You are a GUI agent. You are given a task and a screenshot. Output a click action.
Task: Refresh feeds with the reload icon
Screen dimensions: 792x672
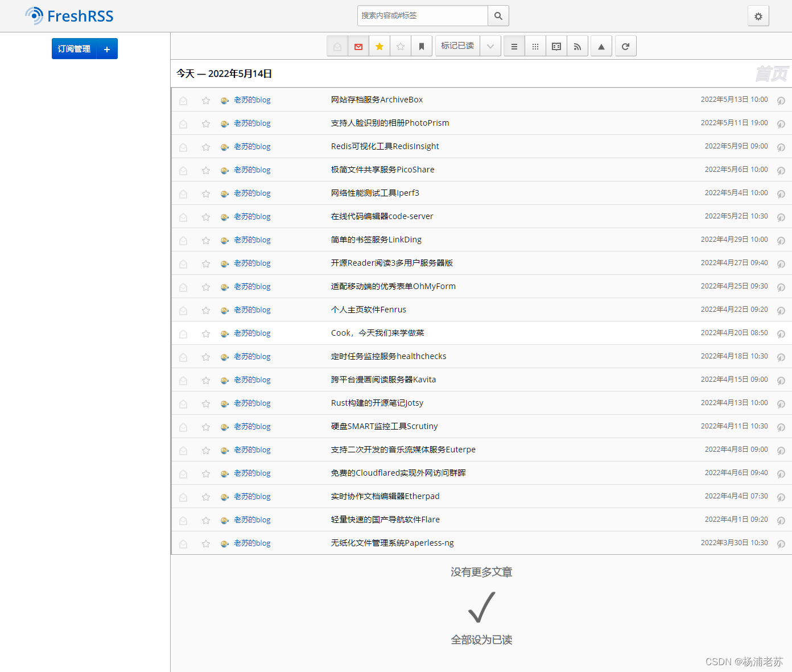(x=625, y=47)
